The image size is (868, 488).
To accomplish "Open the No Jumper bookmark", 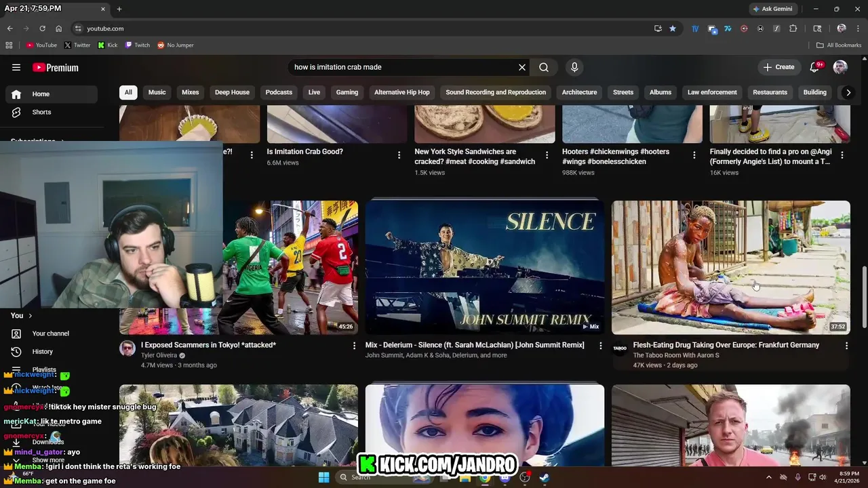I will click(176, 45).
